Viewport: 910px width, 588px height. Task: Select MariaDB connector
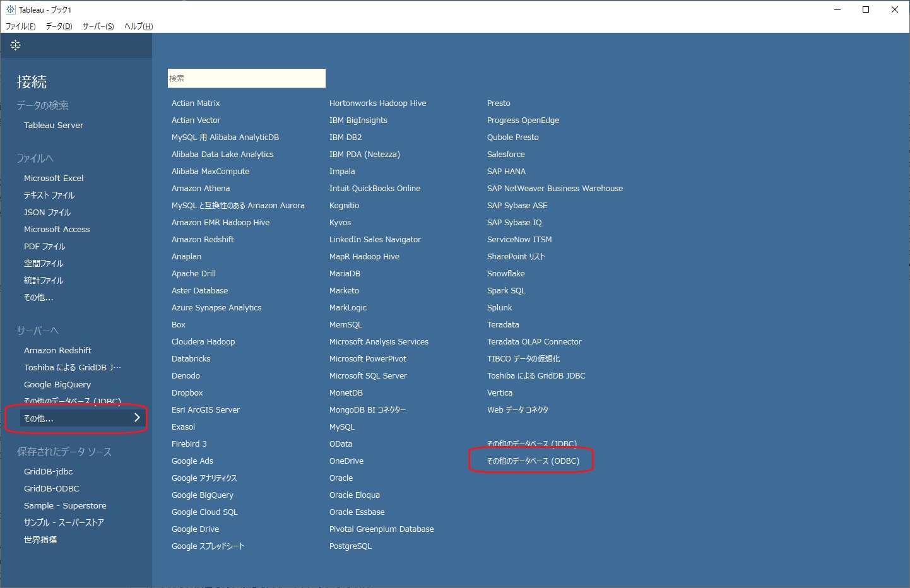[345, 274]
